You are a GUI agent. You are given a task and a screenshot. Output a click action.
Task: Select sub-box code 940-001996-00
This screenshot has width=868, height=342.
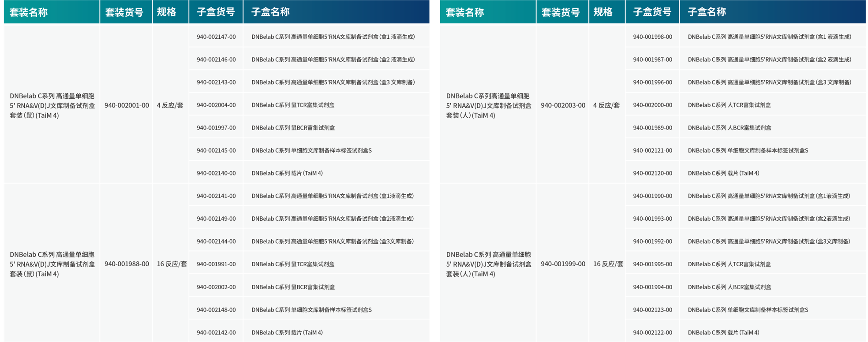653,82
